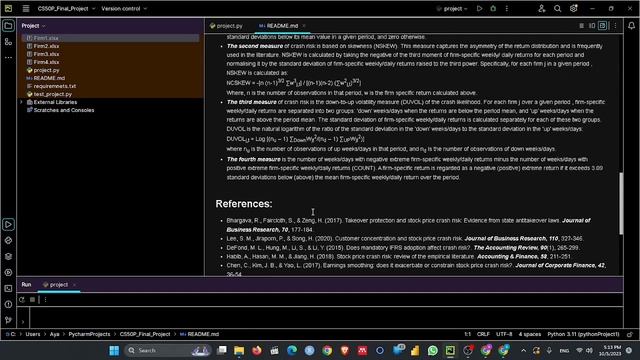Open CS50P_Final_Project project dropdown

[67, 9]
